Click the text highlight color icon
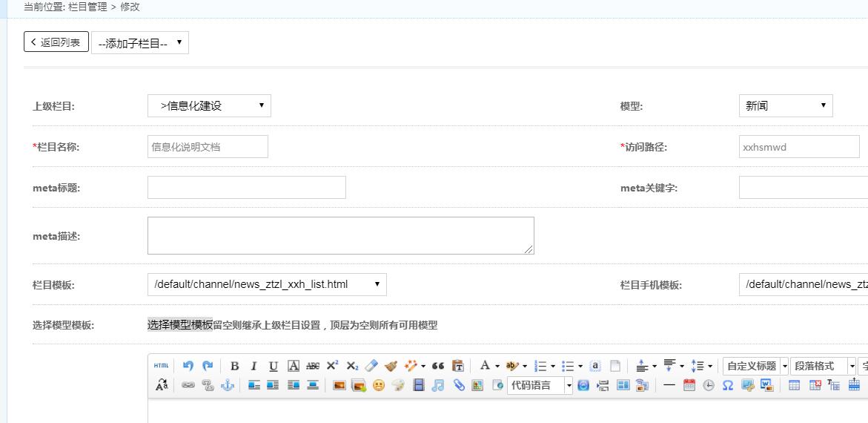This screenshot has width=868, height=423. (x=512, y=366)
